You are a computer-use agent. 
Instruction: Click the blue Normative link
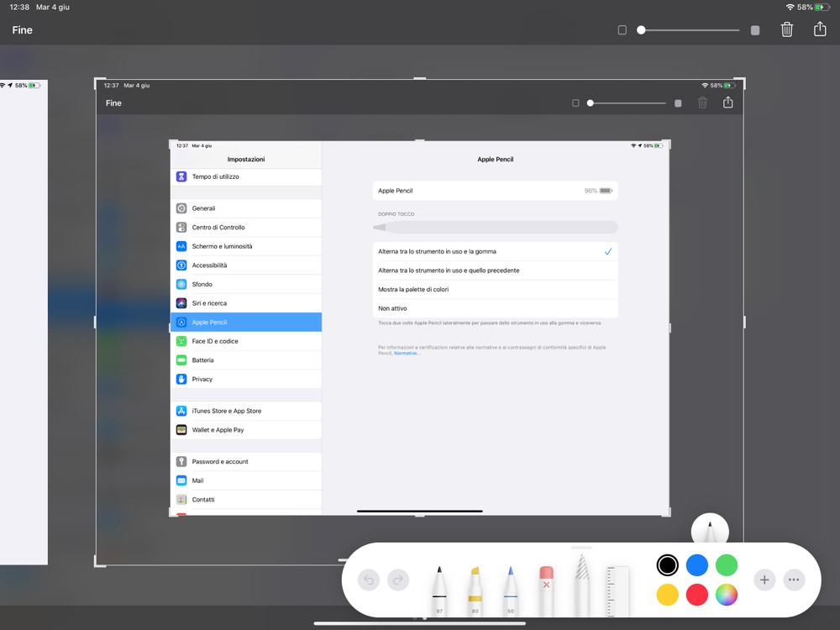coord(407,353)
